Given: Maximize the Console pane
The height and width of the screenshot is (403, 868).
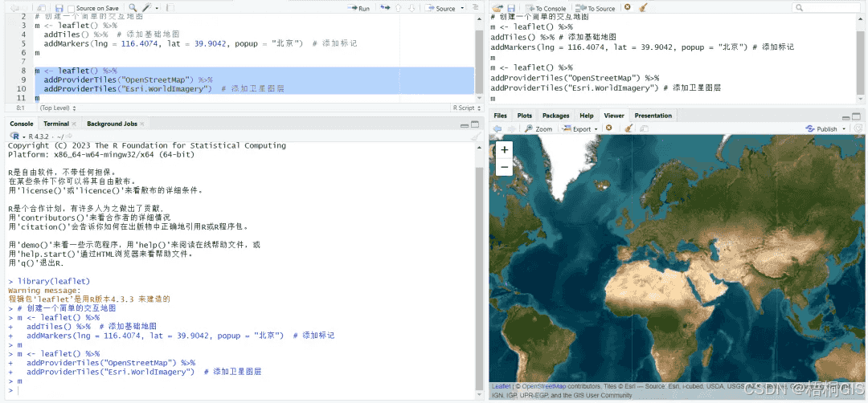Looking at the screenshot, I should tap(475, 125).
